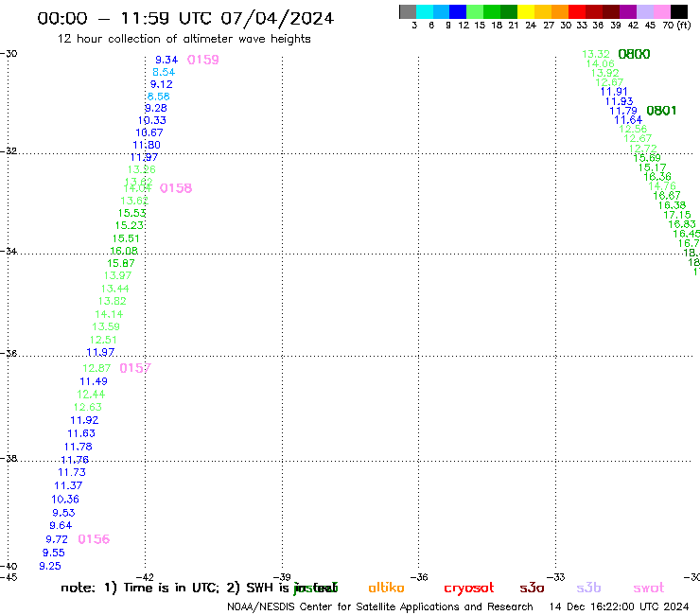
Task: Click the 12.87 value beside 0157
Action: coord(96,368)
